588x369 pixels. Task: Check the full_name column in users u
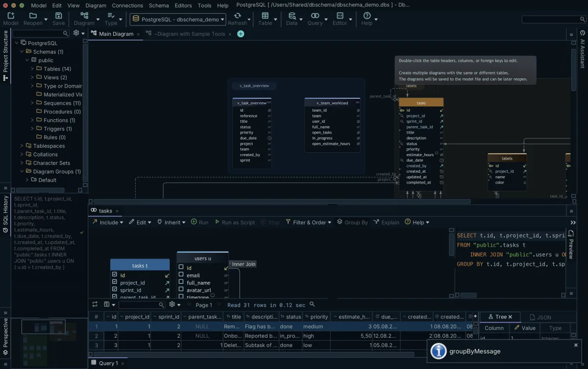pyautogui.click(x=181, y=282)
